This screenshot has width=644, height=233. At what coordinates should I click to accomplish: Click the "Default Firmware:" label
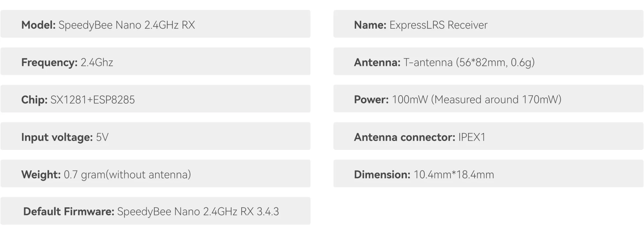pos(69,212)
